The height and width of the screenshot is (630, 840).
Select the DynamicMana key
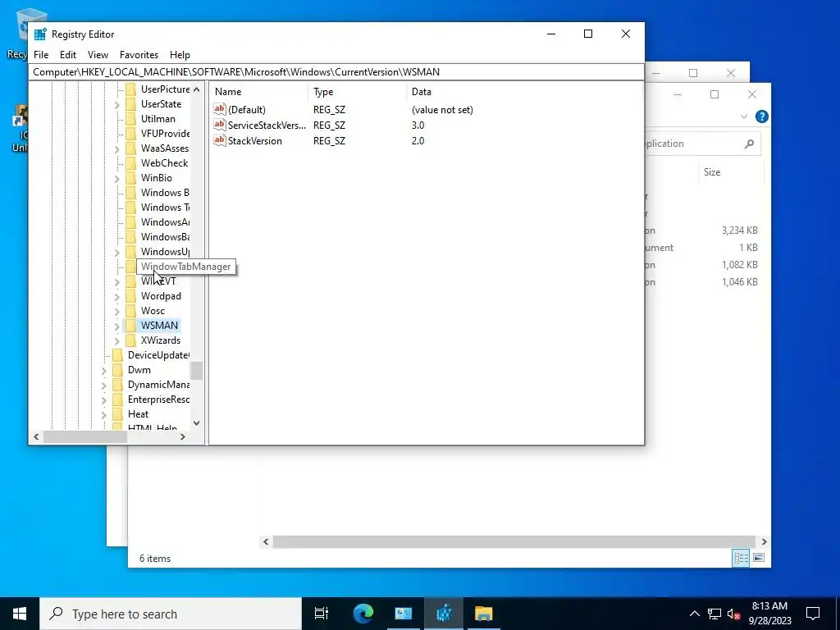158,385
